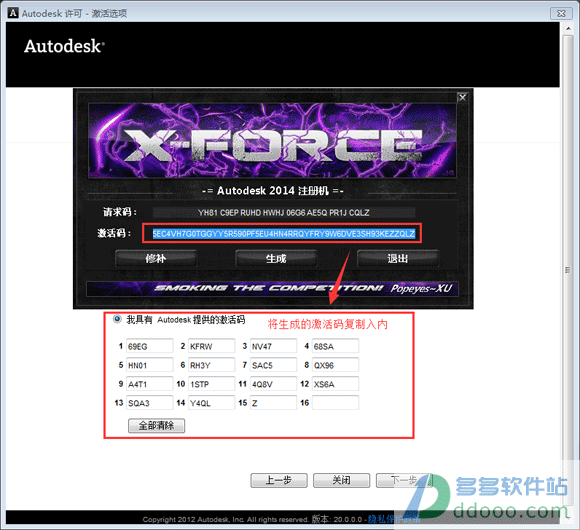
Task: Click activation field 1 containing 69EG
Action: pyautogui.click(x=149, y=346)
